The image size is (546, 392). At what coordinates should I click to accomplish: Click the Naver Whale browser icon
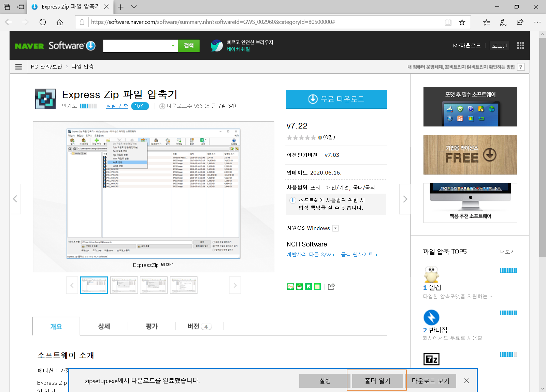click(x=217, y=45)
